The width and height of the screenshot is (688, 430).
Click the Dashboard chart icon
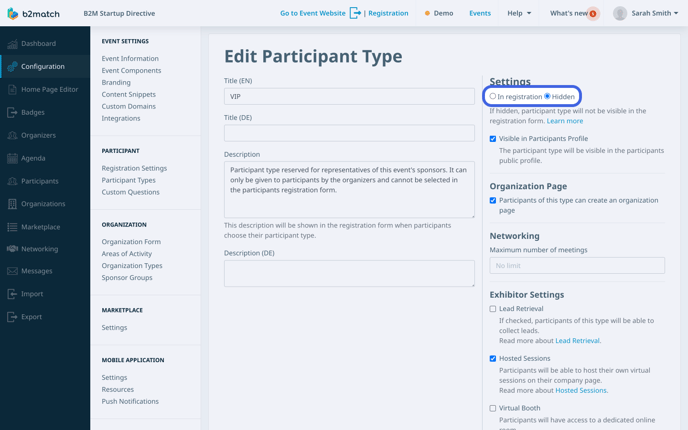click(x=12, y=43)
